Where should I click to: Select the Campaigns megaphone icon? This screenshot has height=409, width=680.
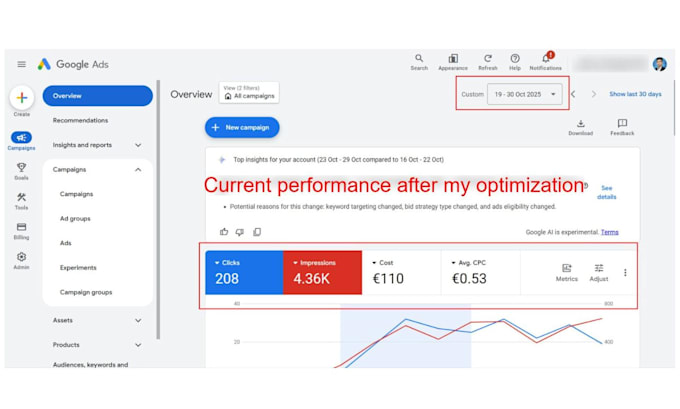pyautogui.click(x=21, y=137)
